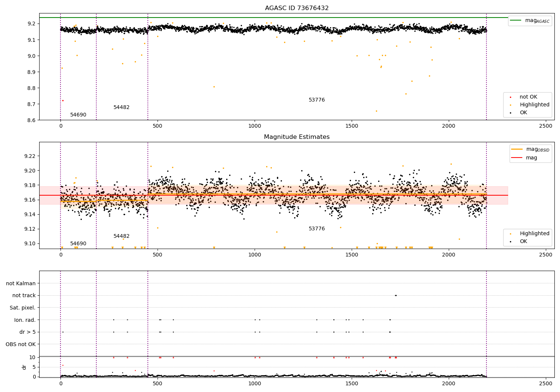Click the Magnitude Estimates subplot title
The width and height of the screenshot is (560, 392).
click(x=297, y=137)
